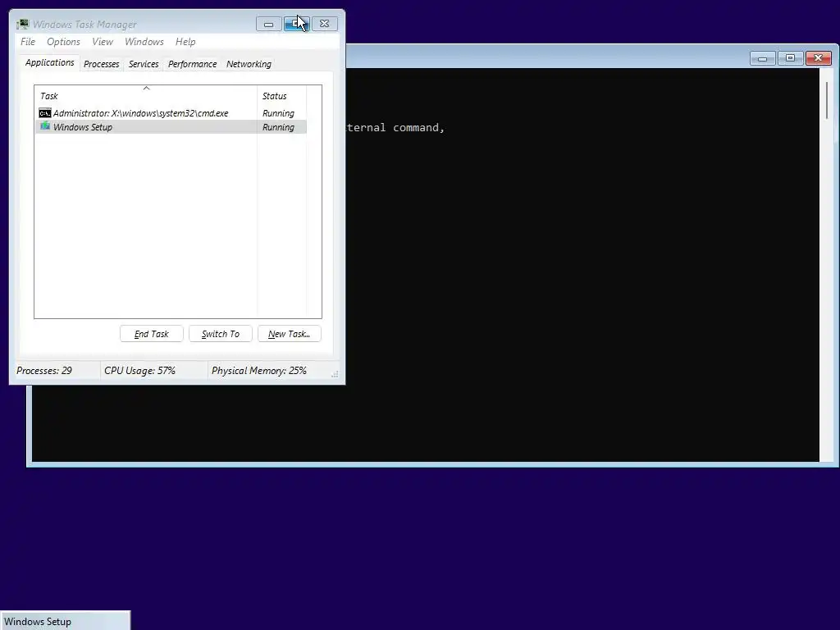
Task: Click Running status for cmd.exe
Action: click(278, 113)
